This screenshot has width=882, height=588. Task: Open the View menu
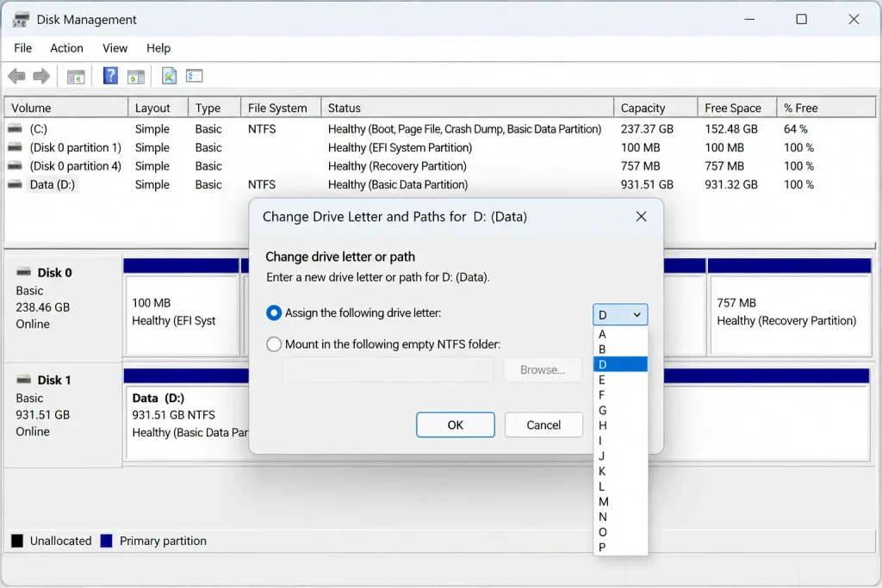(115, 48)
